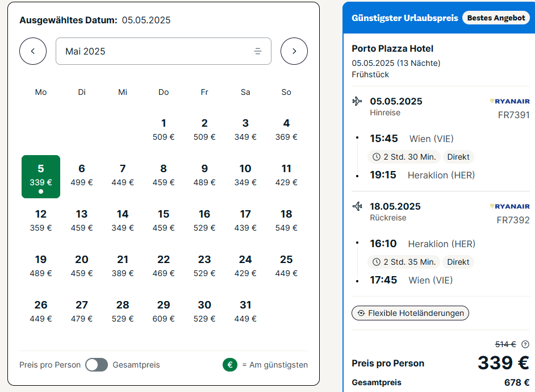Screen dimensions: 535x392
Task: Select May 12 for 359 €
Action: [x=41, y=220]
